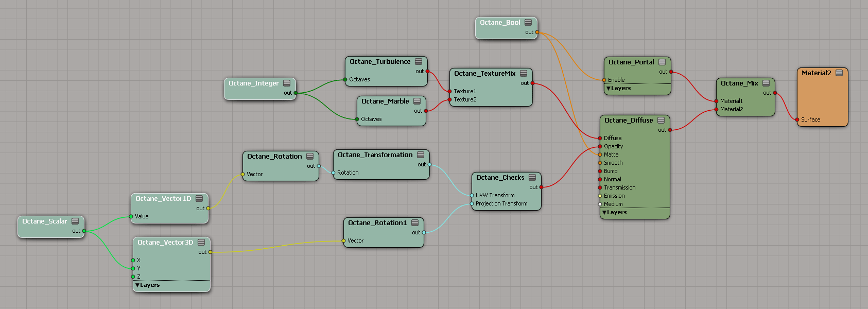Click the Normal input port on Octane_Diffuse
868x309 pixels.
tap(600, 179)
